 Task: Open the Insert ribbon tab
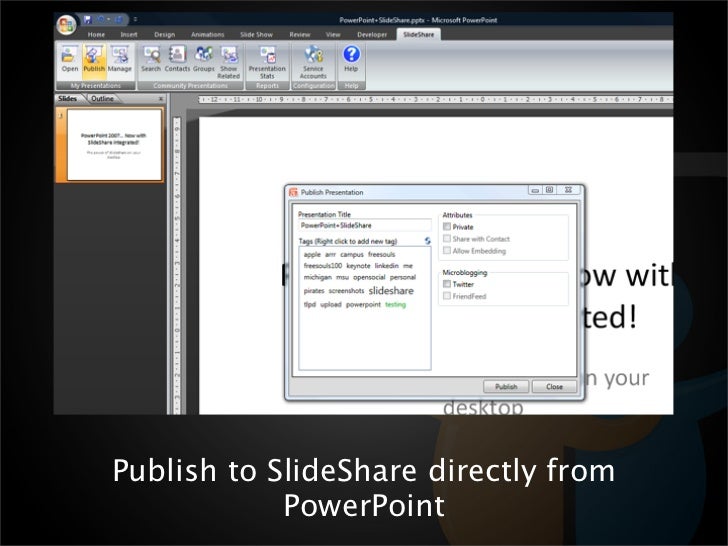pyautogui.click(x=129, y=34)
